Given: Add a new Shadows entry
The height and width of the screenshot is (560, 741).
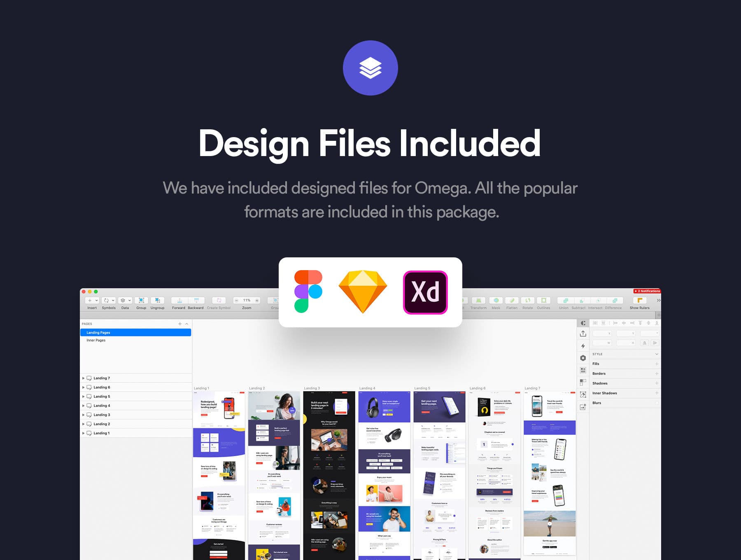Looking at the screenshot, I should 657,383.
